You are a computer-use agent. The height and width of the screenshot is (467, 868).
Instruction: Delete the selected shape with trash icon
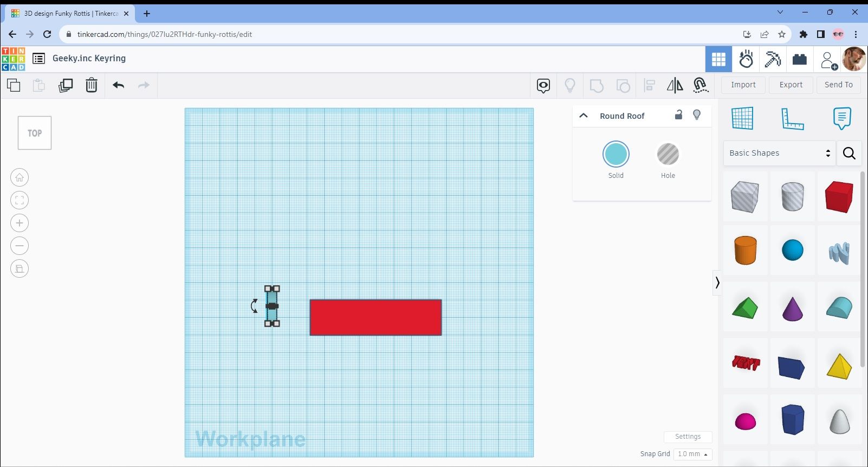coord(92,85)
